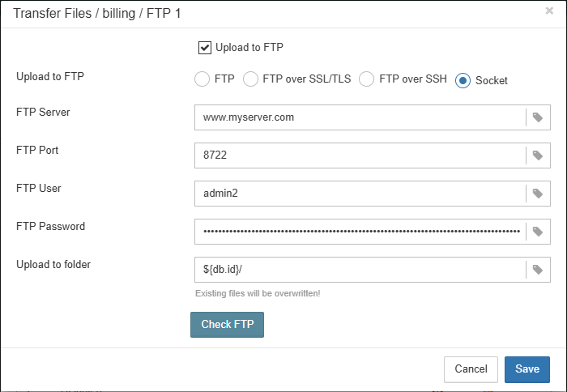Click the tag icon beside FTP User field

(538, 194)
